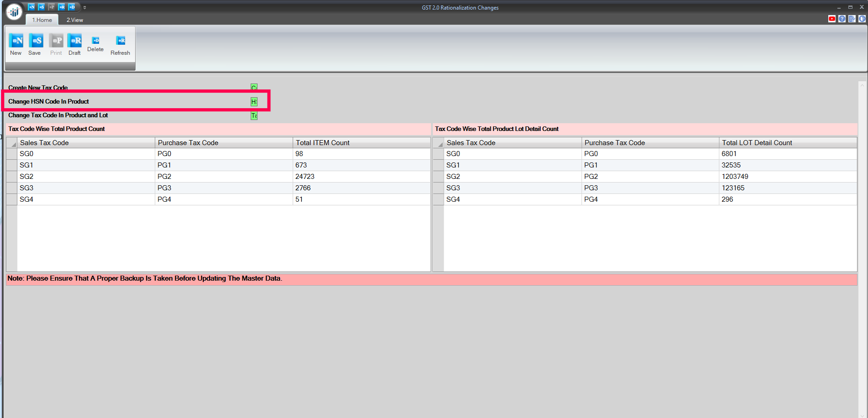
Task: Click the vertical scrollbar up arrow on right
Action: coord(862,85)
